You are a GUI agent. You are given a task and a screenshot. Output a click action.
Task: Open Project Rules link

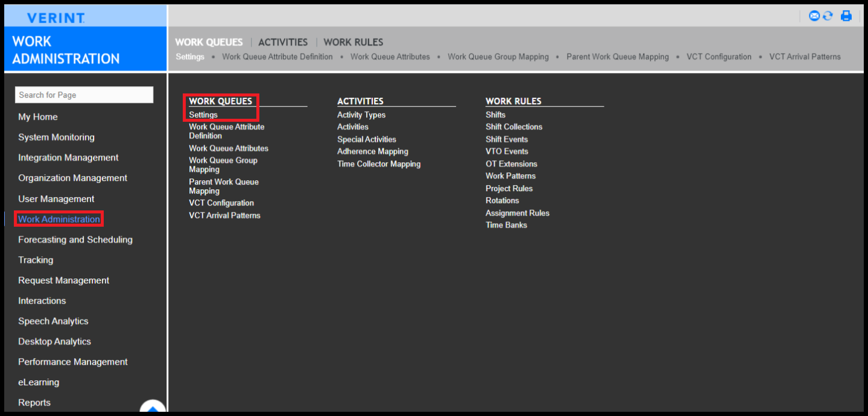point(509,189)
